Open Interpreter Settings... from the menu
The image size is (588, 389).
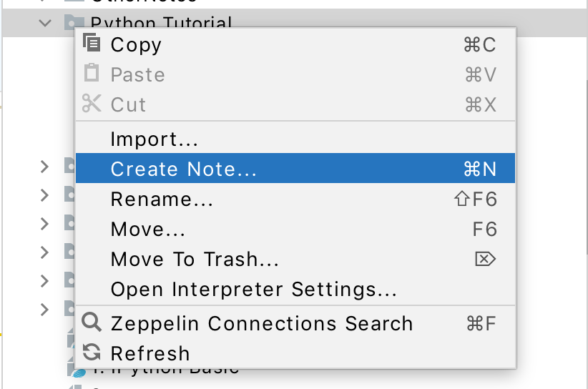pos(253,289)
